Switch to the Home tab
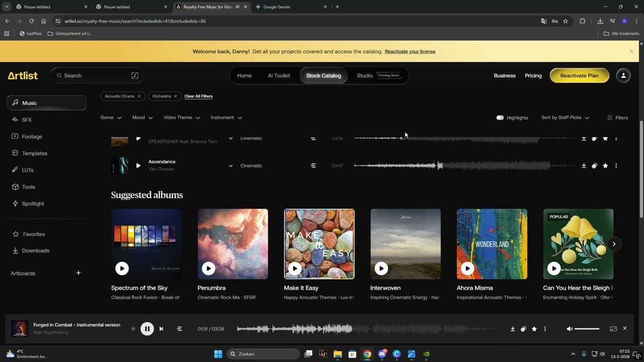Screen dimensions: 644x362 245,75
